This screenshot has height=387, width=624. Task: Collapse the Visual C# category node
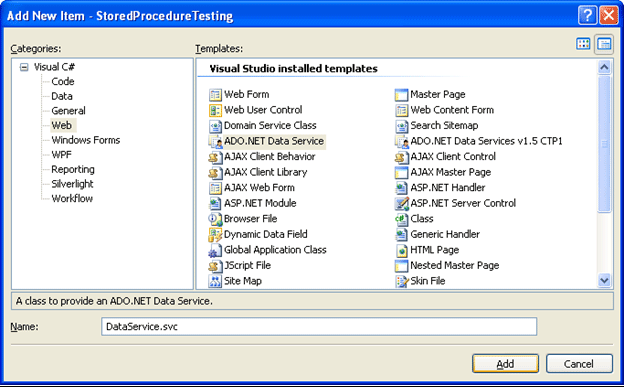(x=24, y=67)
